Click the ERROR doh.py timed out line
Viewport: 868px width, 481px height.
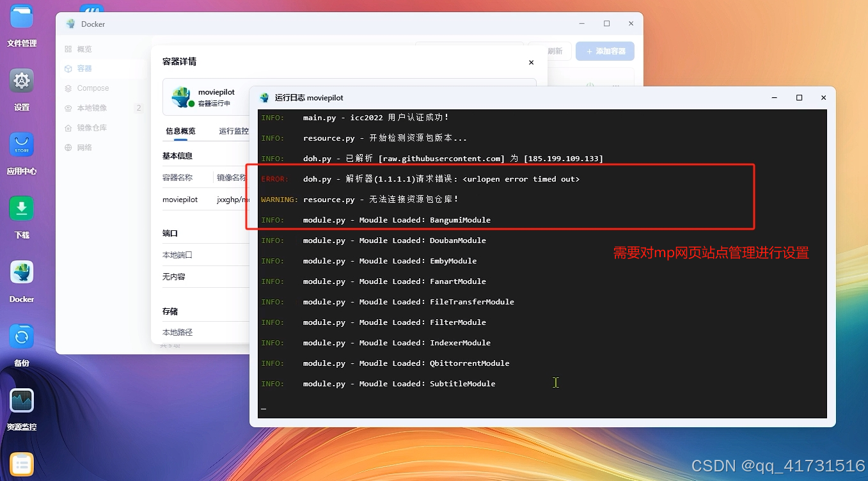point(420,179)
